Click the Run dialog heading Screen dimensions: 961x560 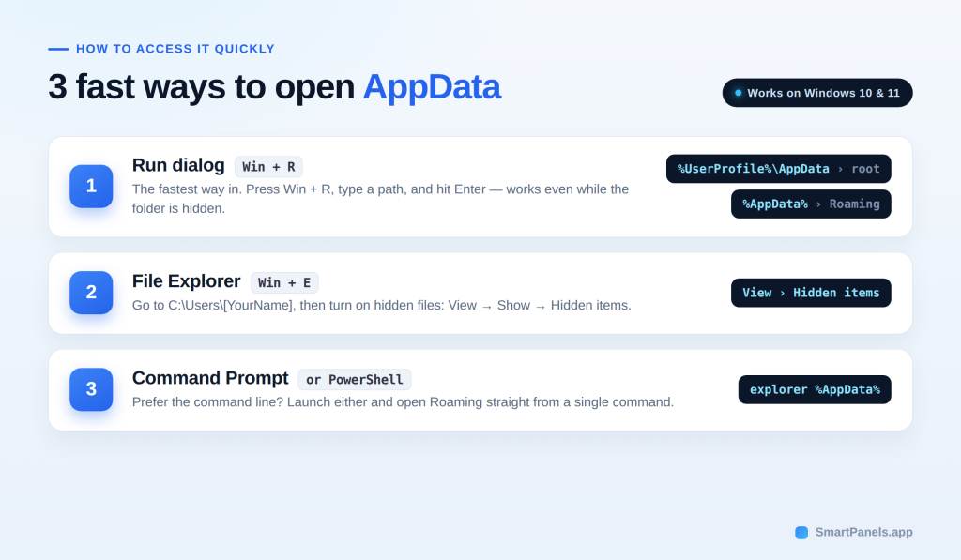pyautogui.click(x=178, y=165)
